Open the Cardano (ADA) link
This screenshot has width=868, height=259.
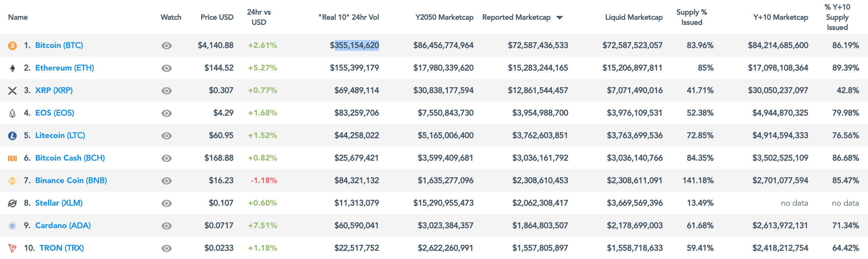click(x=63, y=226)
